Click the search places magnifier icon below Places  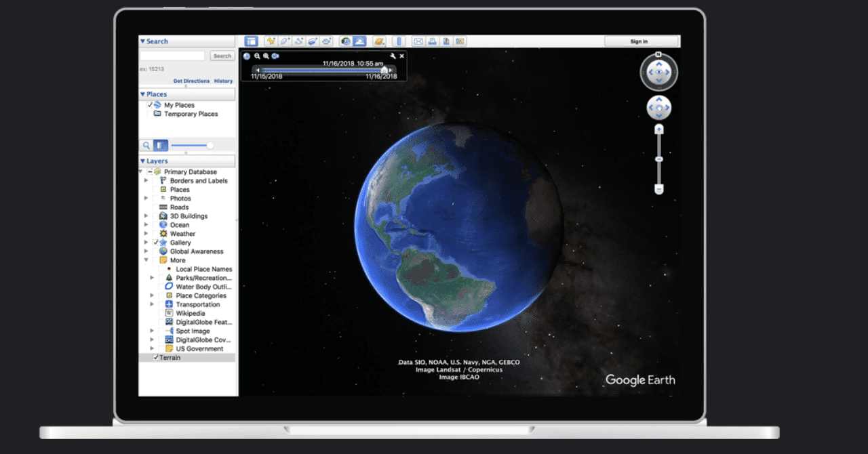[x=146, y=145]
